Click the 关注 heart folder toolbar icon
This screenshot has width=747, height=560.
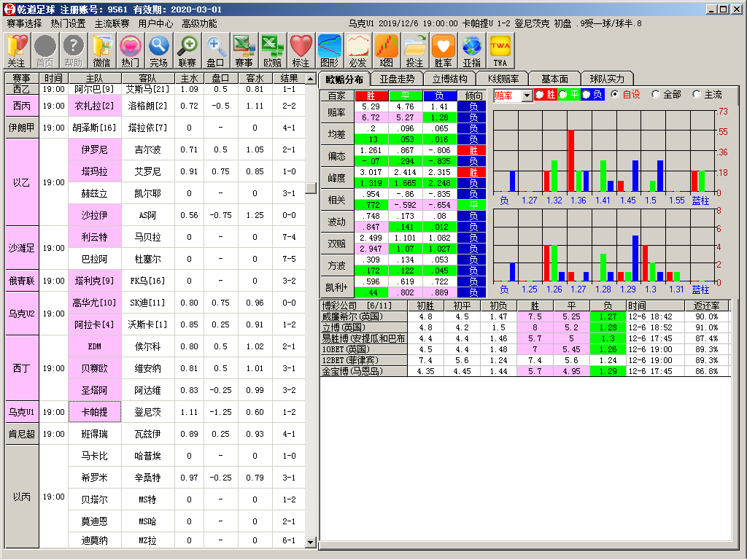(16, 50)
